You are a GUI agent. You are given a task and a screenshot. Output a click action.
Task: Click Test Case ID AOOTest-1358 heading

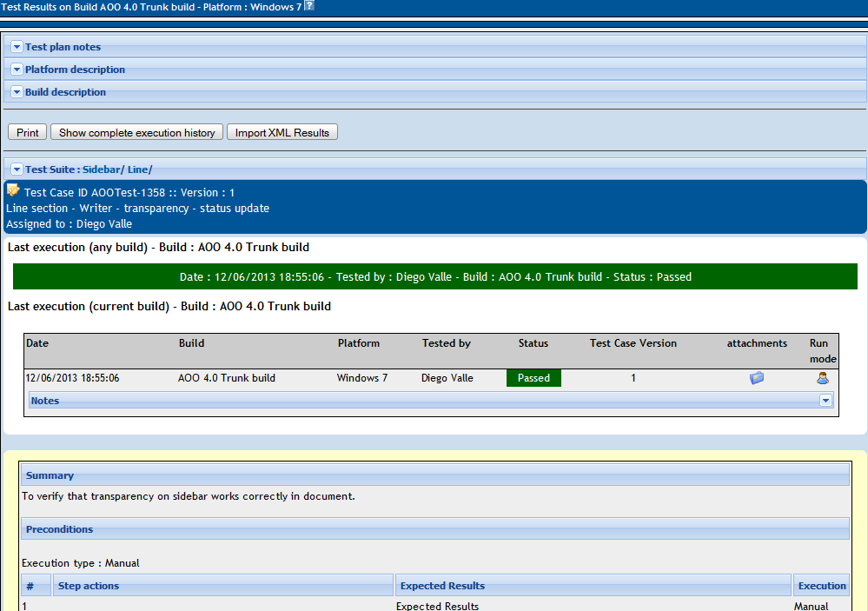pyautogui.click(x=129, y=193)
